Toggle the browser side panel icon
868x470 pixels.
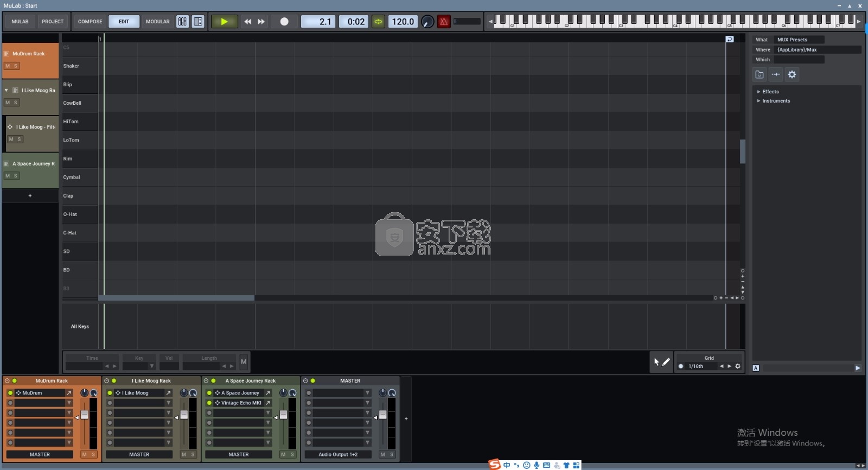tap(198, 22)
